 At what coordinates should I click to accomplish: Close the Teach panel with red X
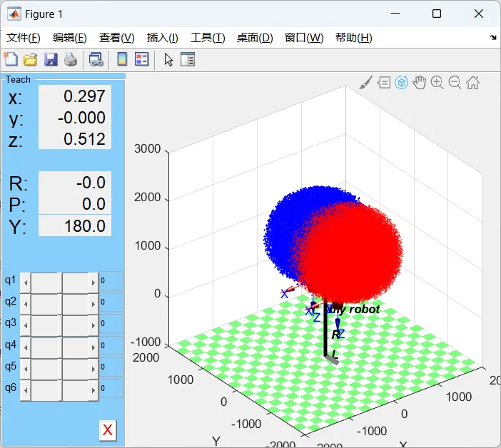108,430
